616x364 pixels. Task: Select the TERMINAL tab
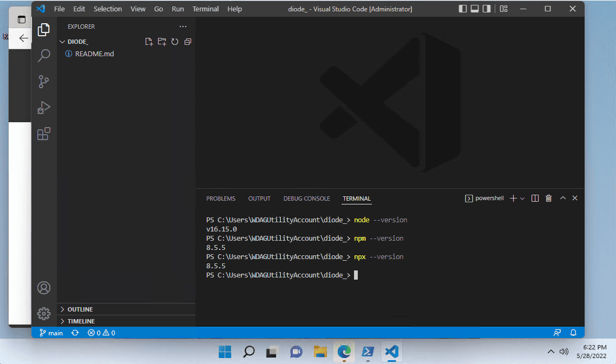point(357,198)
